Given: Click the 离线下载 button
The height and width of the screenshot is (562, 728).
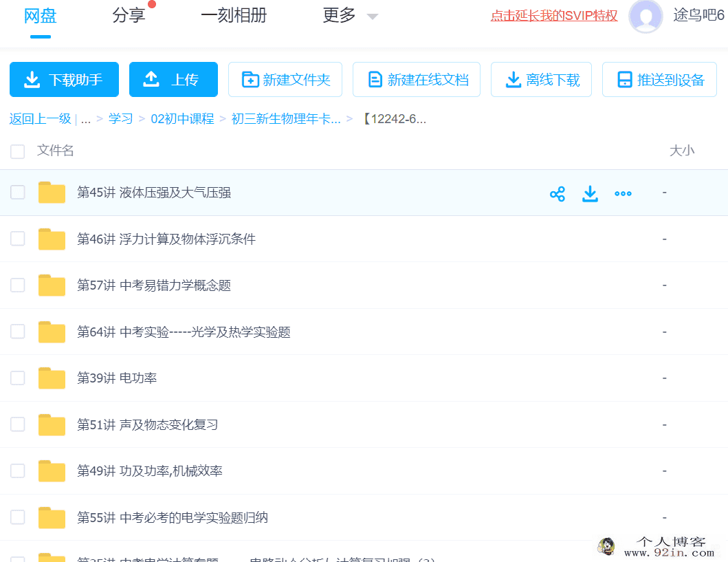Looking at the screenshot, I should pos(541,79).
